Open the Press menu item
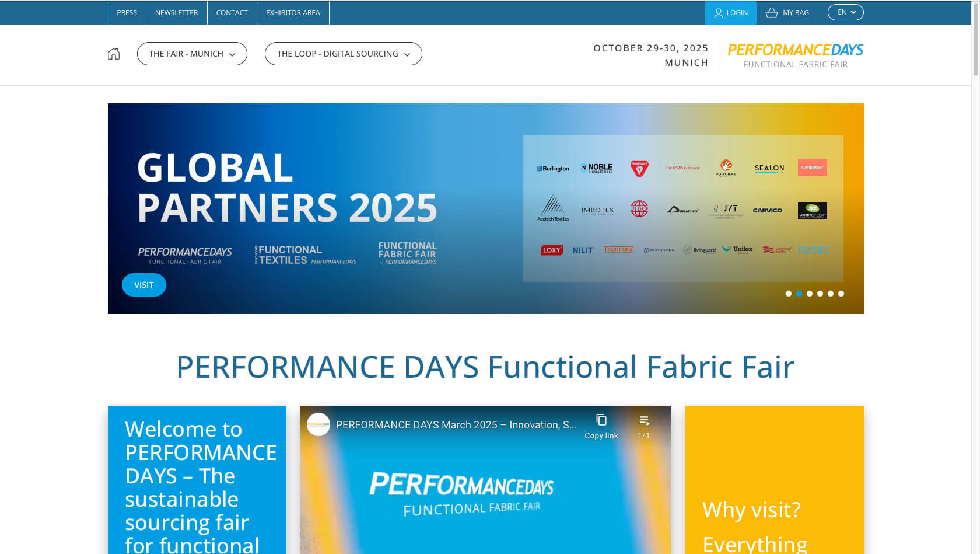980x554 pixels. (x=127, y=13)
